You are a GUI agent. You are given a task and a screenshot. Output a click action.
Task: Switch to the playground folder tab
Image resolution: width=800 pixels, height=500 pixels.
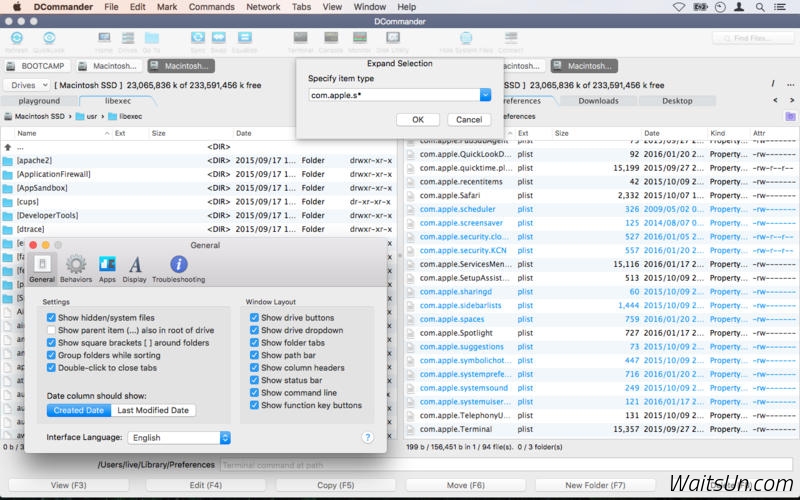tap(39, 101)
